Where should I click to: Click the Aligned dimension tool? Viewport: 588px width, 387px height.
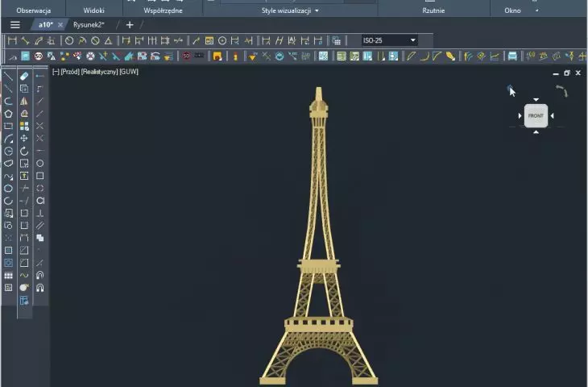pos(26,40)
